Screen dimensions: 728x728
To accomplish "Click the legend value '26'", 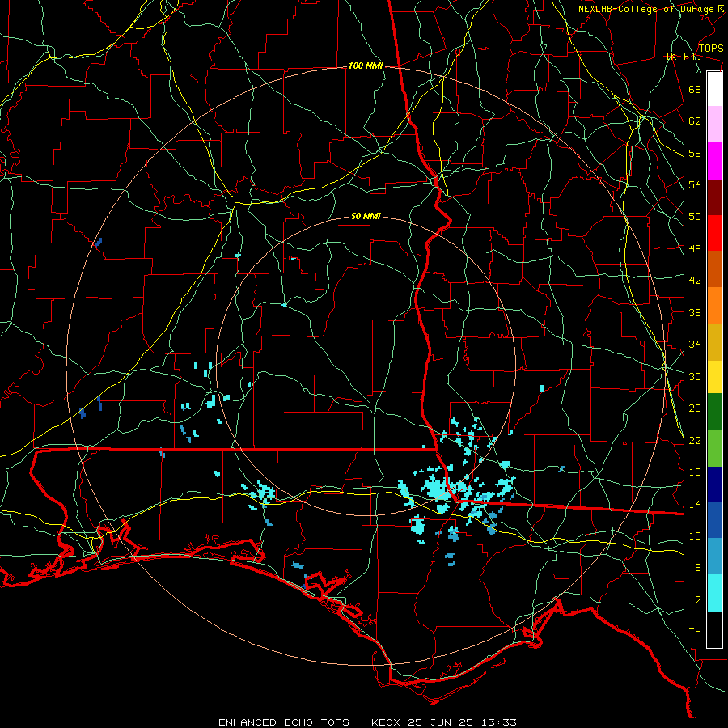I will point(695,408).
